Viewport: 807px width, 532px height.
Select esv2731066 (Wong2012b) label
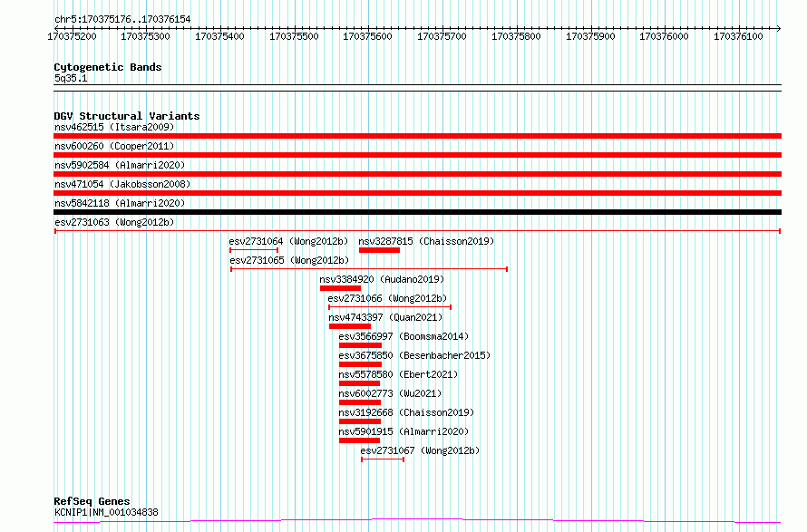(387, 298)
